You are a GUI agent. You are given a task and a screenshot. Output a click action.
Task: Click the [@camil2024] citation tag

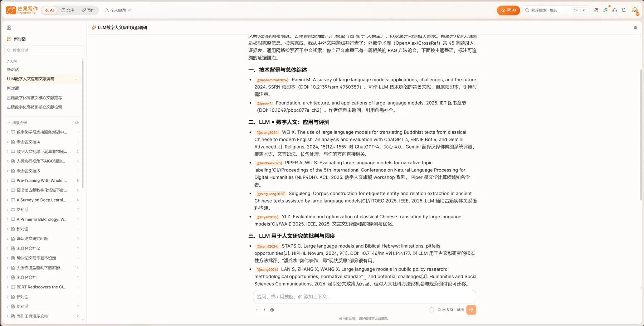(267, 246)
